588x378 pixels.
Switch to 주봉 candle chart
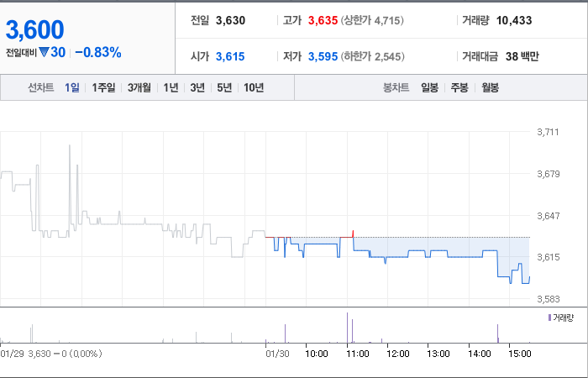(459, 87)
